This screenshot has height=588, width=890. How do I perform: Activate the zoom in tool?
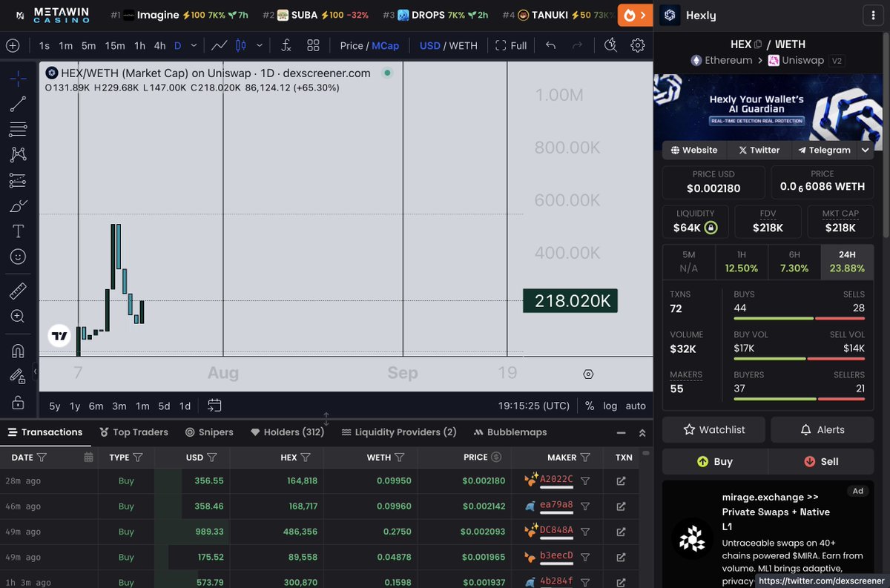pyautogui.click(x=18, y=317)
